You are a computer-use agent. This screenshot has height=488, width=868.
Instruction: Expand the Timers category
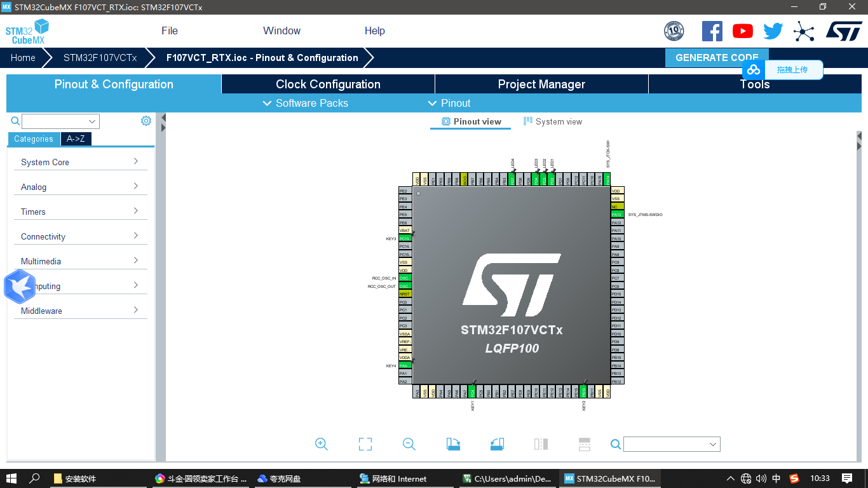pyautogui.click(x=80, y=212)
